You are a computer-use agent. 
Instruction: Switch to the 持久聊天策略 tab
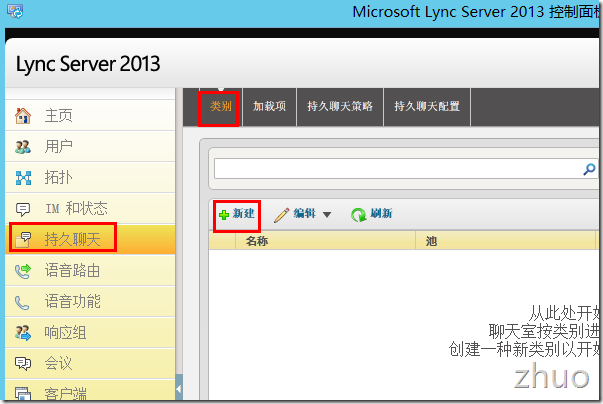coord(340,107)
